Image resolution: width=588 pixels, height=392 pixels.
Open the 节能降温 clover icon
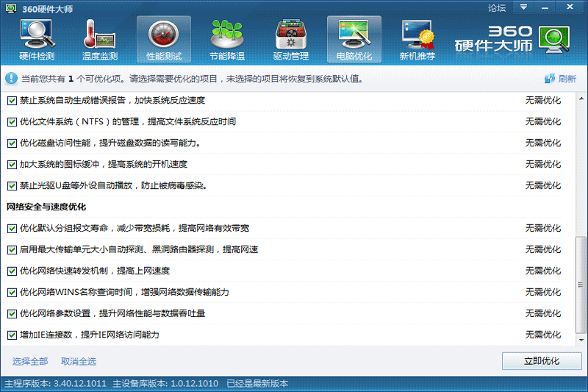tap(227, 39)
